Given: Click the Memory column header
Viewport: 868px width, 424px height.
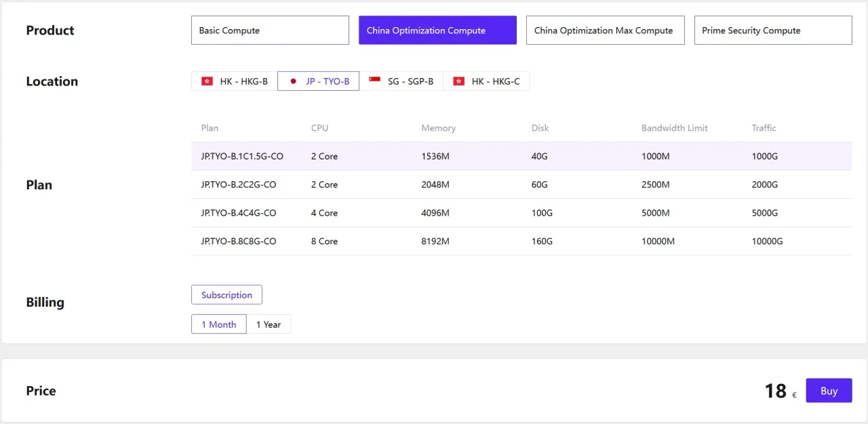Looking at the screenshot, I should click(x=438, y=128).
